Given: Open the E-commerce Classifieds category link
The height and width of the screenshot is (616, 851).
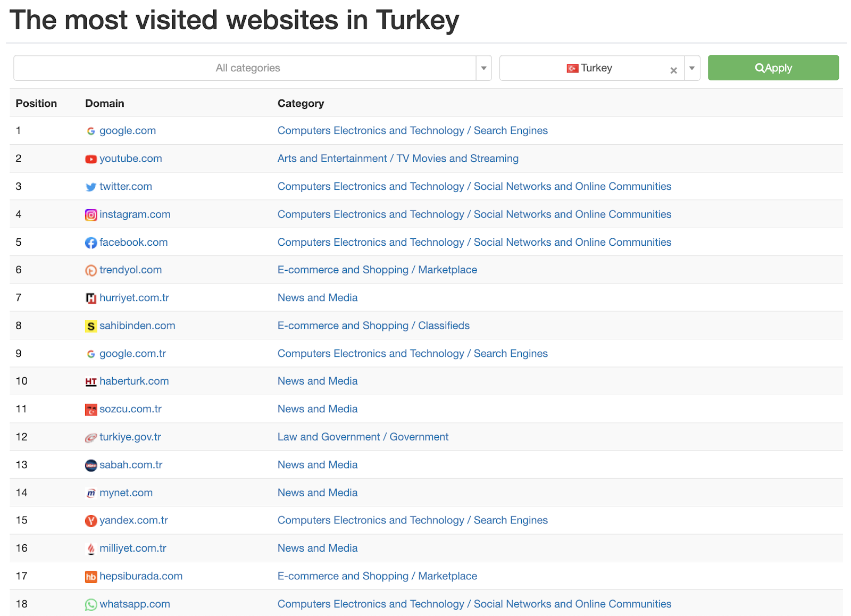Looking at the screenshot, I should pyautogui.click(x=373, y=326).
